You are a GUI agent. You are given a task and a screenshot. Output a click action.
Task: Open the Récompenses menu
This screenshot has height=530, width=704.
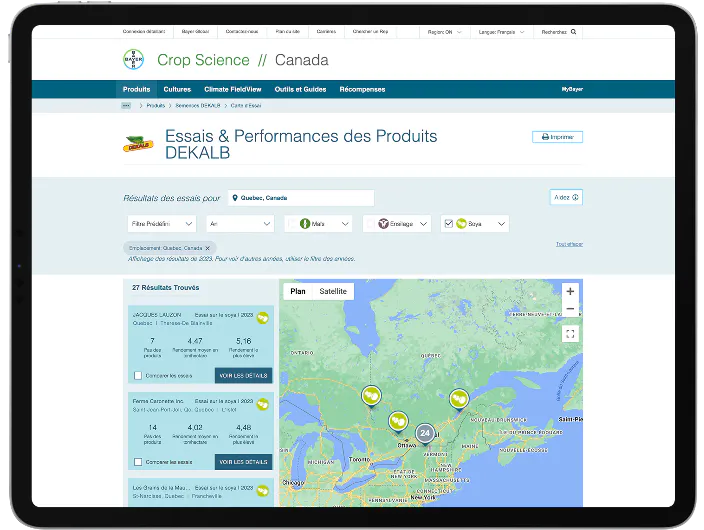point(362,89)
